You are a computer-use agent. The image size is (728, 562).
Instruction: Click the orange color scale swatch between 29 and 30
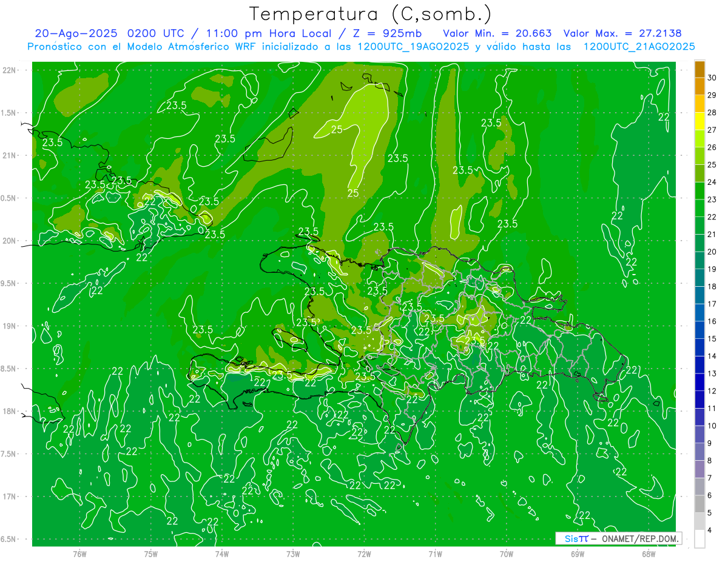tap(699, 87)
